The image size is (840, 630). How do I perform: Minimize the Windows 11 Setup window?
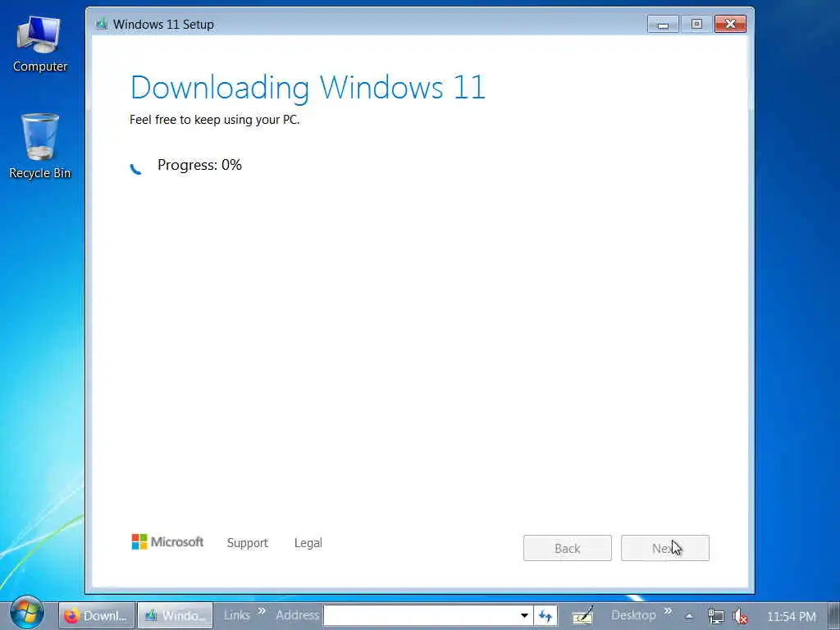coord(663,24)
